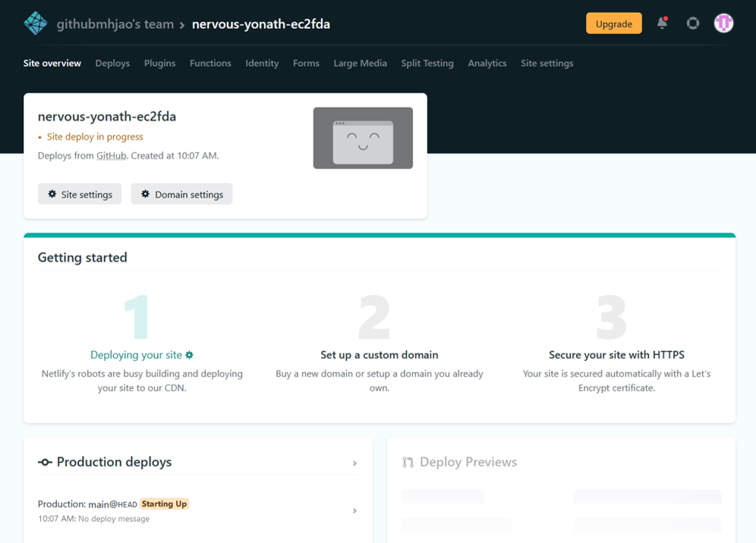Open the support lifebuoy icon
The image size is (756, 543).
pos(693,23)
